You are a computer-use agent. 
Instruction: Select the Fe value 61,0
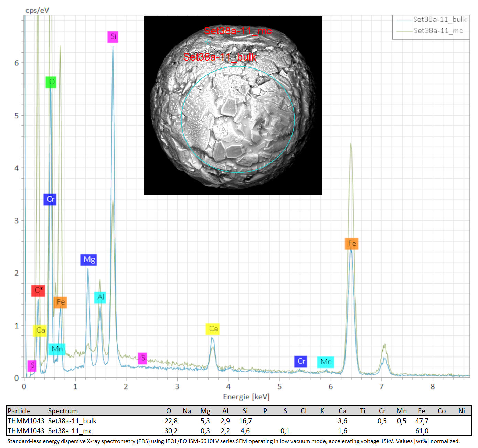[x=422, y=431]
